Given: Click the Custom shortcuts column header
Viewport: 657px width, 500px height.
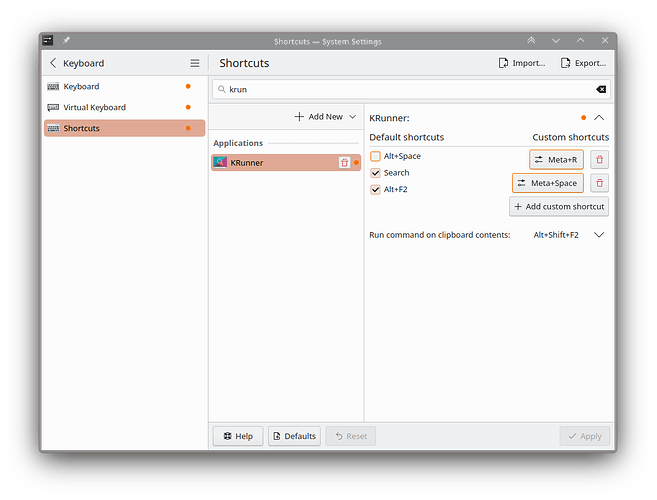Looking at the screenshot, I should [571, 137].
